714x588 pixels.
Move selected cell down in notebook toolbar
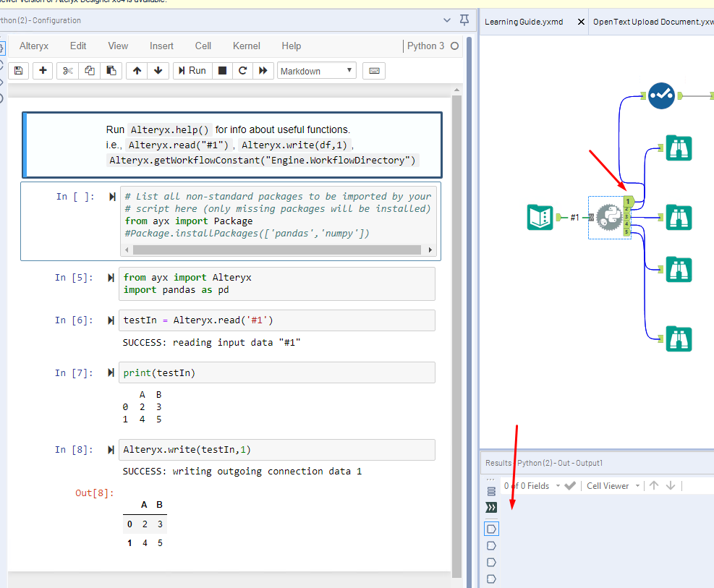point(158,71)
